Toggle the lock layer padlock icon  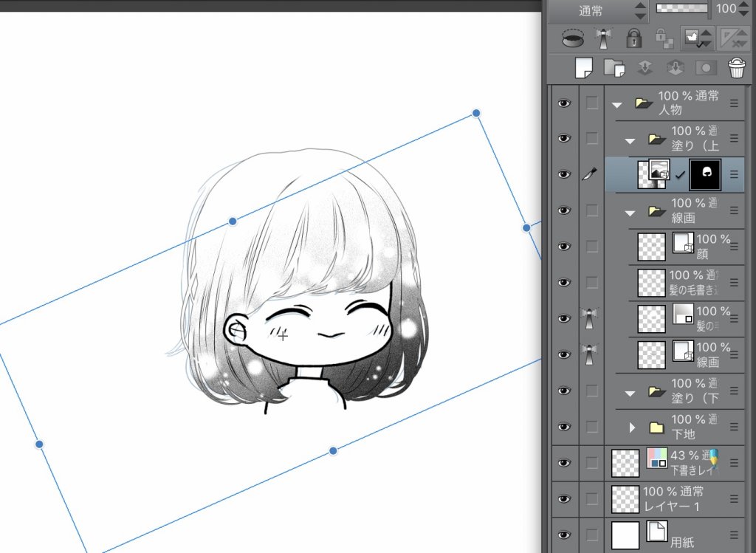(x=634, y=38)
